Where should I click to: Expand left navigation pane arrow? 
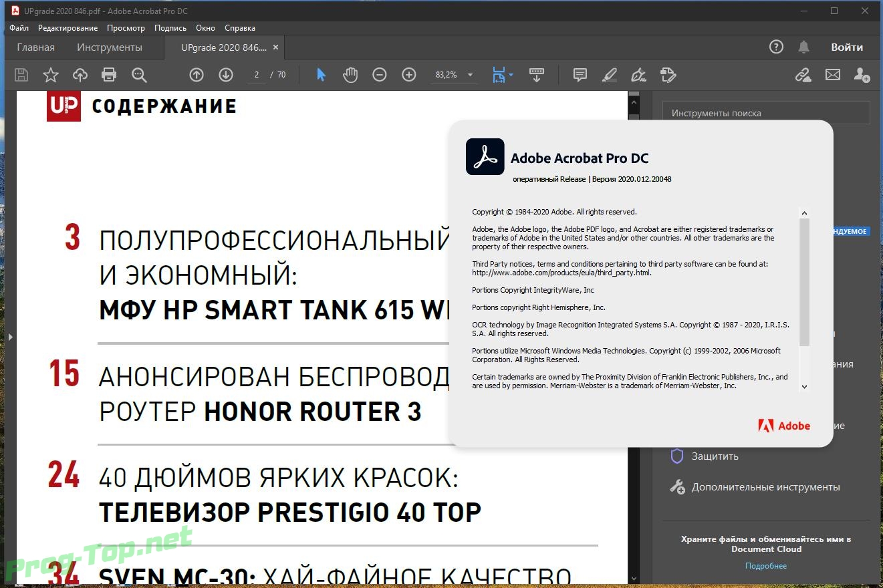pos(10,337)
